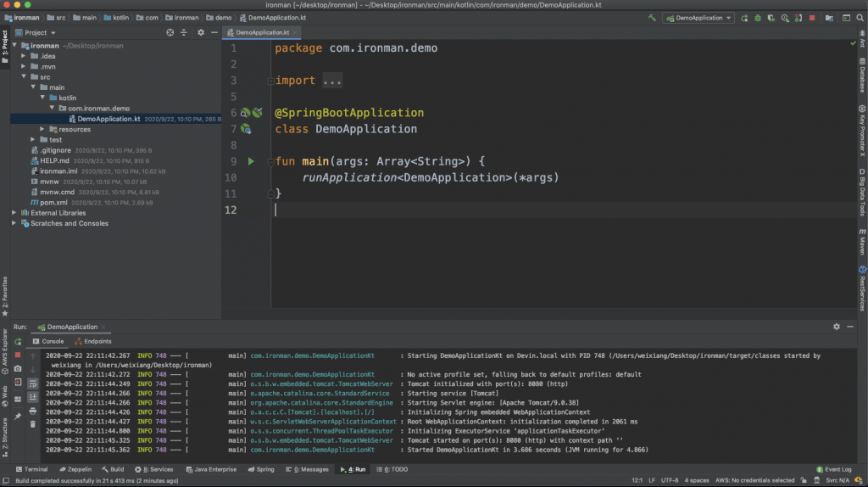
Task: Expand the test folder
Action: tap(33, 140)
